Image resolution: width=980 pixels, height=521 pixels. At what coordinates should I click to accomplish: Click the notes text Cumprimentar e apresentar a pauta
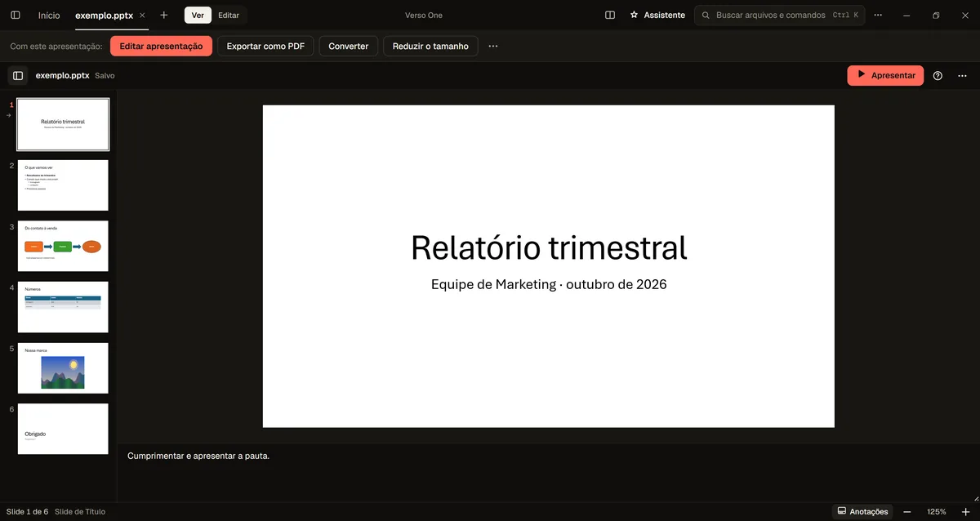pos(198,456)
